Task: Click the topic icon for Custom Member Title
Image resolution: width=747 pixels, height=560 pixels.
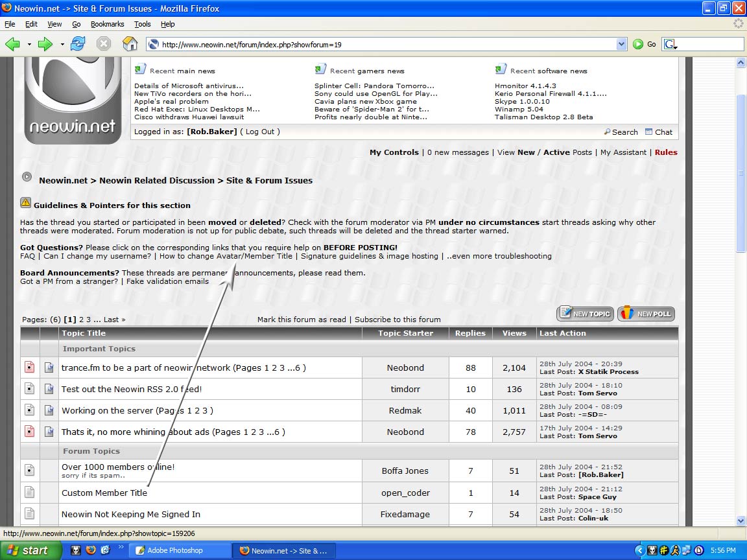Action: point(30,492)
